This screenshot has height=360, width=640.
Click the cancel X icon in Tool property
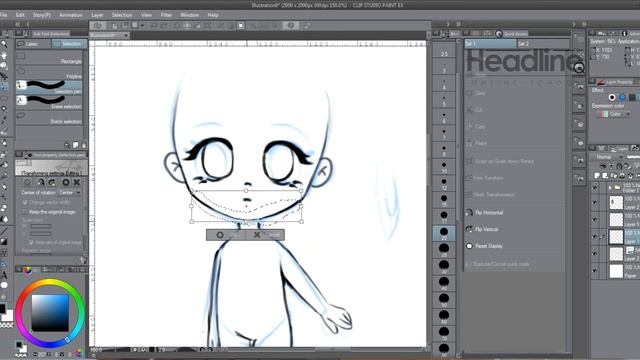[x=76, y=182]
